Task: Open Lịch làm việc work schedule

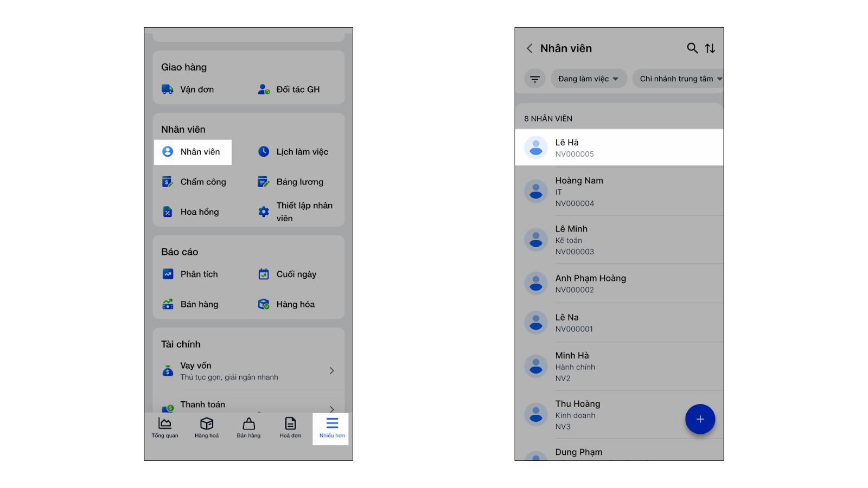Action: point(293,152)
